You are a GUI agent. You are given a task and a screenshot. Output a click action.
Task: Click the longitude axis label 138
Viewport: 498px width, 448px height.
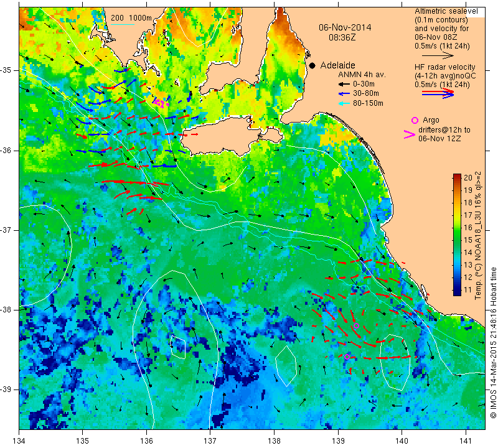274,441
